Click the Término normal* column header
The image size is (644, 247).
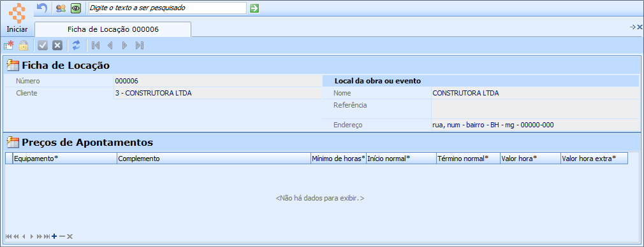[468, 159]
